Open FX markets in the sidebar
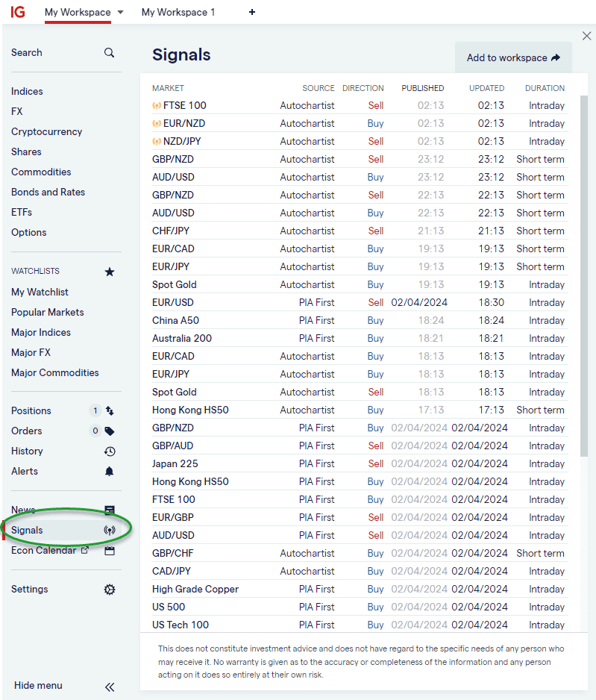 click(x=17, y=112)
